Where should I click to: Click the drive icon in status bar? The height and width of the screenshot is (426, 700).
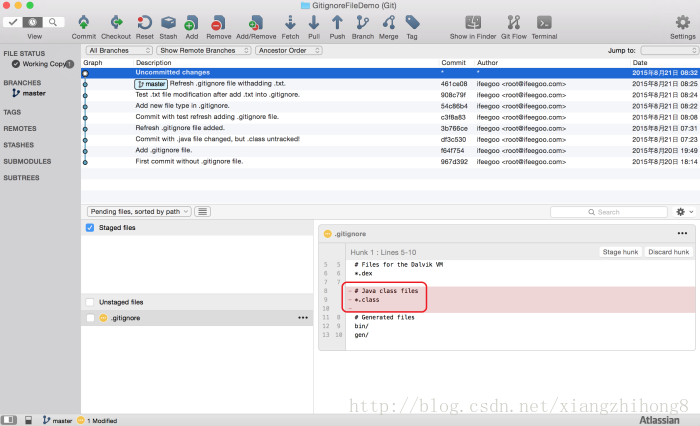point(28,420)
